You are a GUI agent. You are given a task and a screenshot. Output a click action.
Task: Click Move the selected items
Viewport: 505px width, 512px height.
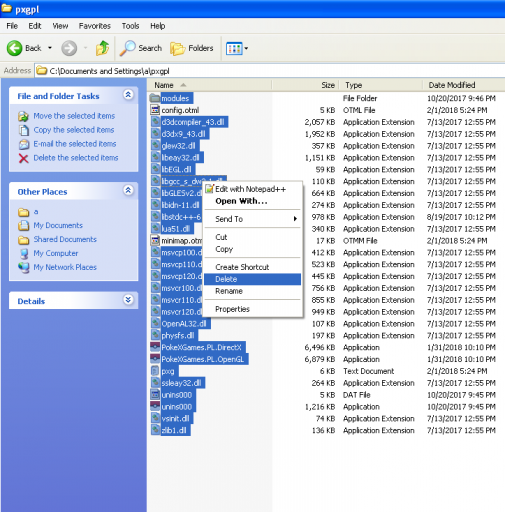click(x=74, y=116)
